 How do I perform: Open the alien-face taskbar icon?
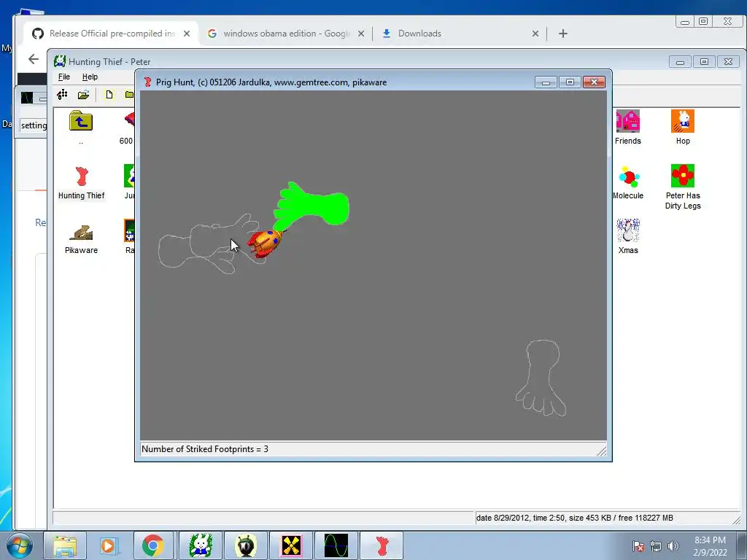coord(245,545)
